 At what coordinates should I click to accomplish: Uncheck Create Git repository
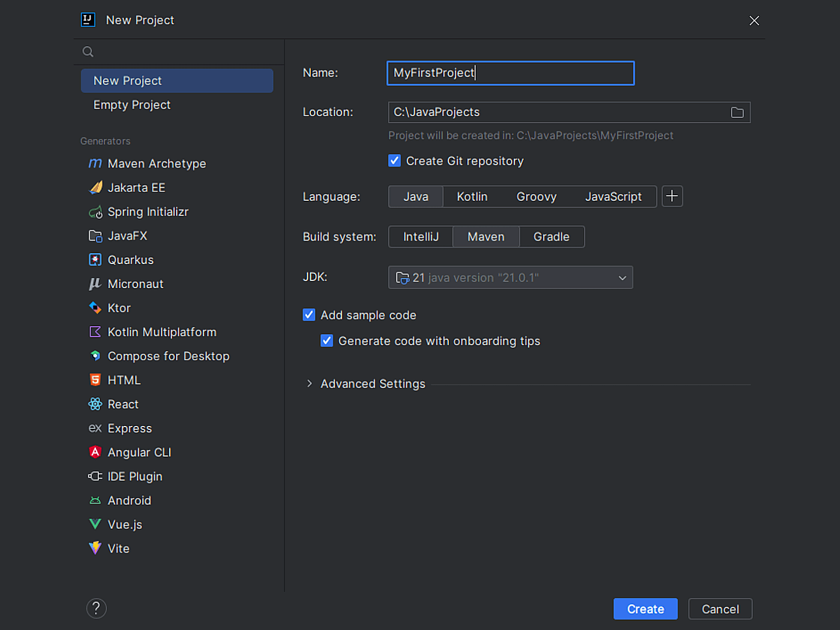[394, 161]
